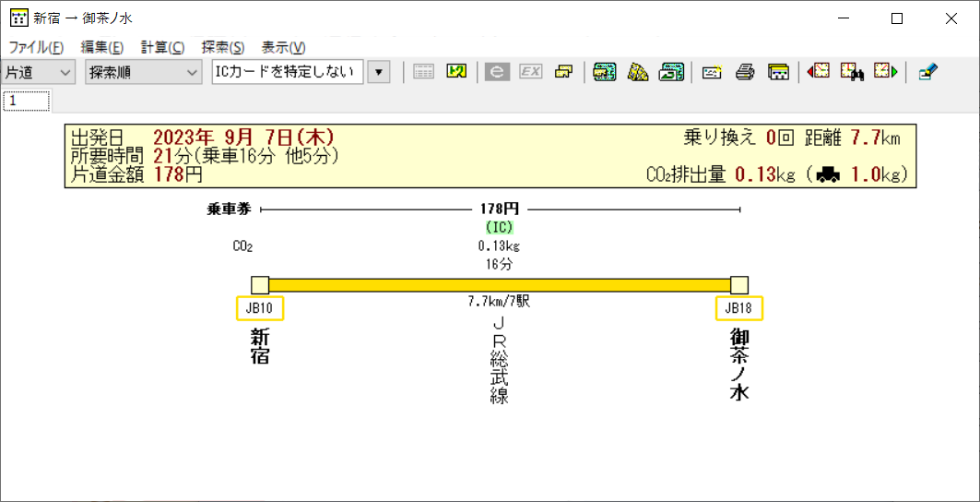Click the 片道金額 178円 fare text
This screenshot has height=502, width=980.
click(136, 174)
